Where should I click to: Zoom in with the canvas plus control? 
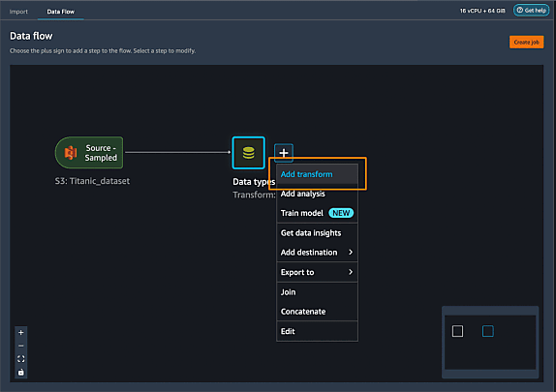coord(21,332)
